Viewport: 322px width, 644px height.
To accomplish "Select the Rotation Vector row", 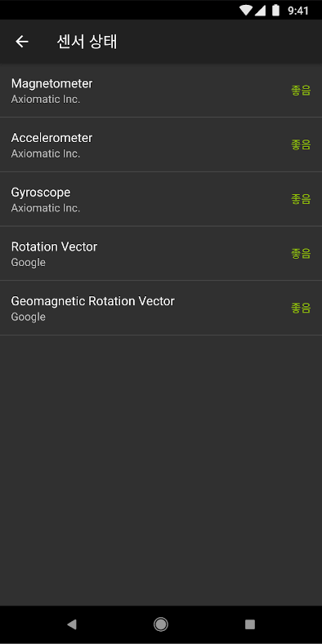I will point(161,253).
